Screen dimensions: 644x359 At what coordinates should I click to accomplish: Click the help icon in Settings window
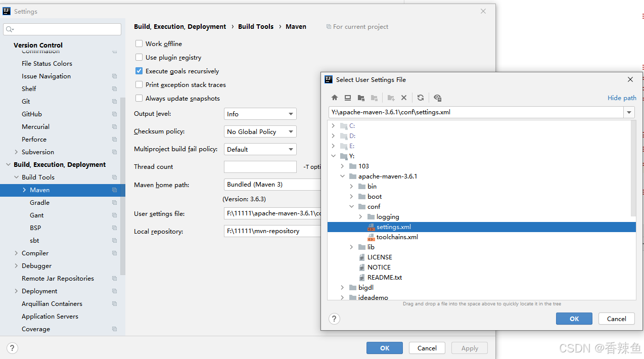pos(13,348)
